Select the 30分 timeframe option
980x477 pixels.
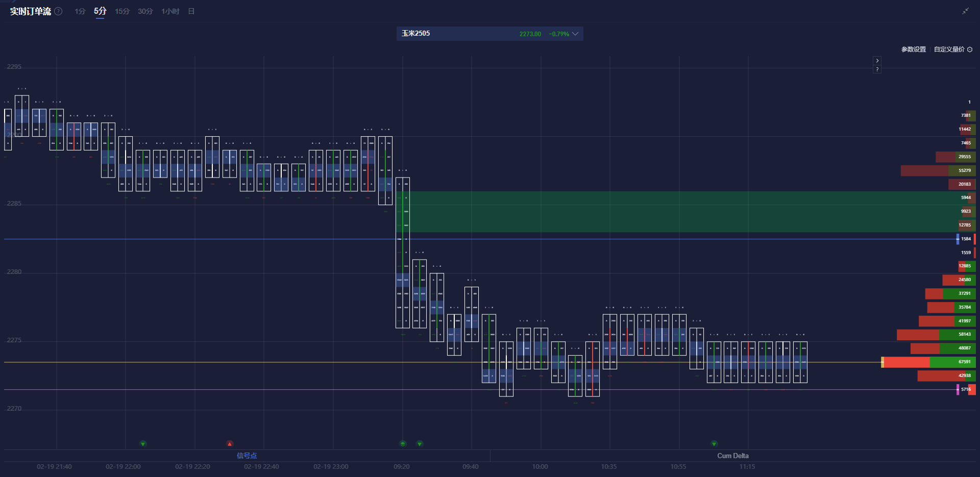145,11
